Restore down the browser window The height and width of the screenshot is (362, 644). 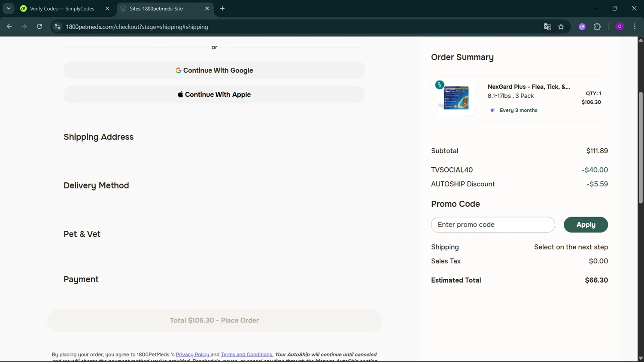tap(615, 8)
